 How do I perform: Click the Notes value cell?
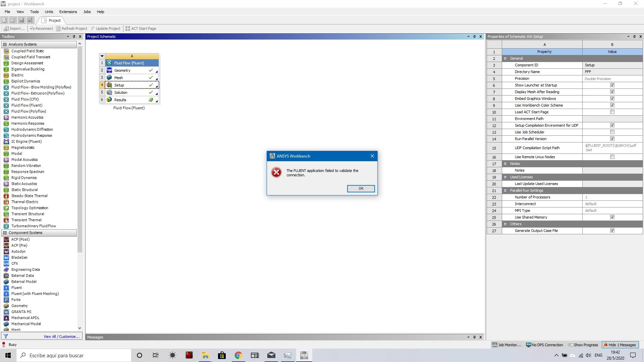point(612,170)
